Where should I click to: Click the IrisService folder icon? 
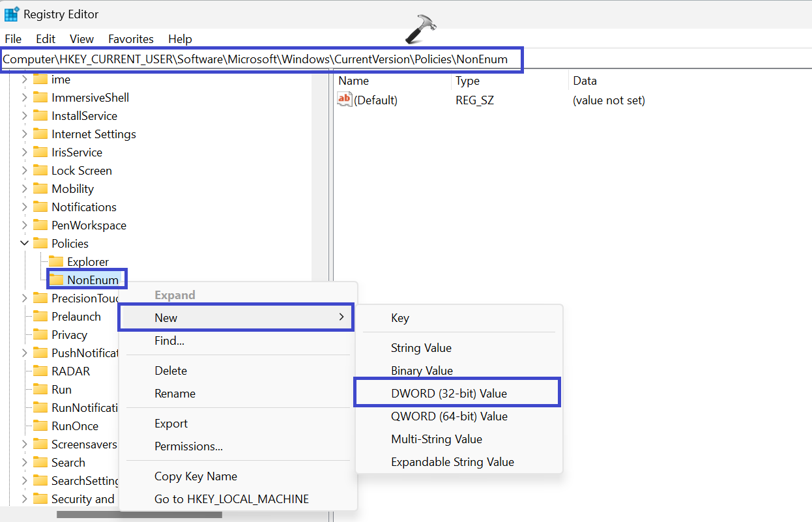pos(41,152)
